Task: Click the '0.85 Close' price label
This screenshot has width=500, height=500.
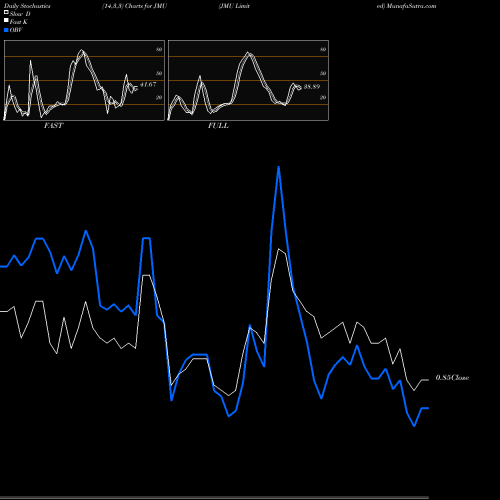Action: coord(452,378)
